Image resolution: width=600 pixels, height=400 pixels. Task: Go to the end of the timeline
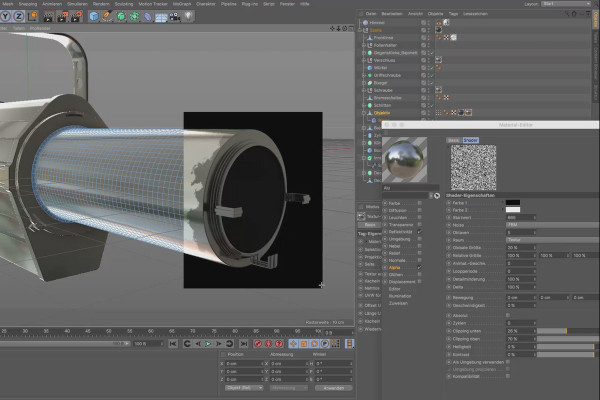(243, 344)
